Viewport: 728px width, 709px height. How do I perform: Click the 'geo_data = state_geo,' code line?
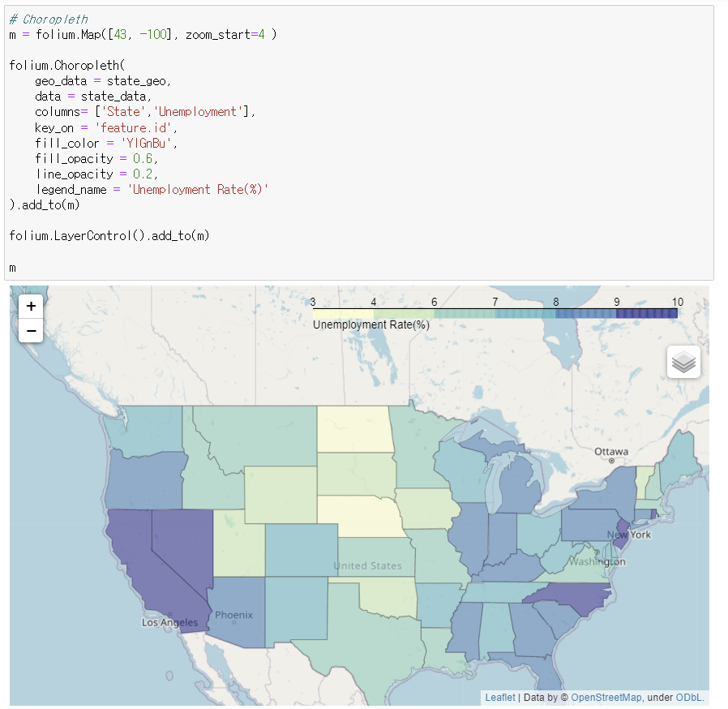tap(103, 81)
